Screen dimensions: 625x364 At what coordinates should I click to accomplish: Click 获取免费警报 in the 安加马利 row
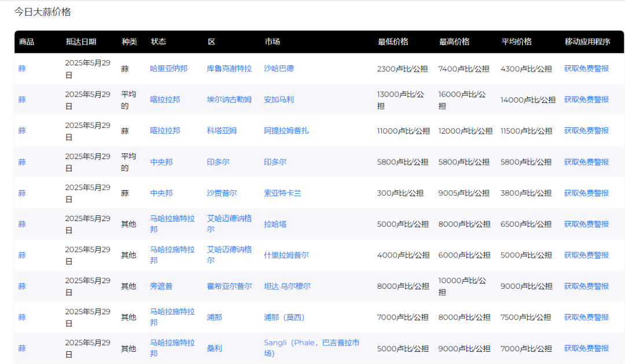click(x=586, y=100)
